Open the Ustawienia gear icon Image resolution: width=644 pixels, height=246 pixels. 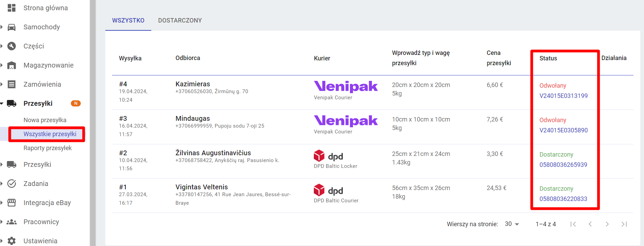(12, 241)
